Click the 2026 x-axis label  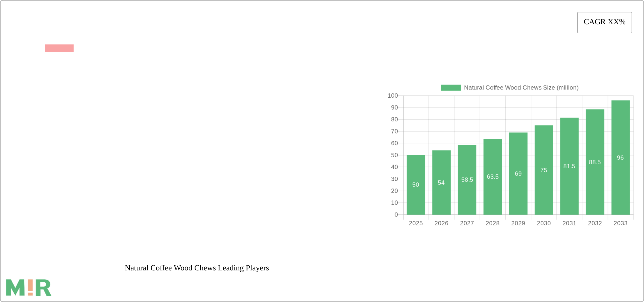(441, 223)
